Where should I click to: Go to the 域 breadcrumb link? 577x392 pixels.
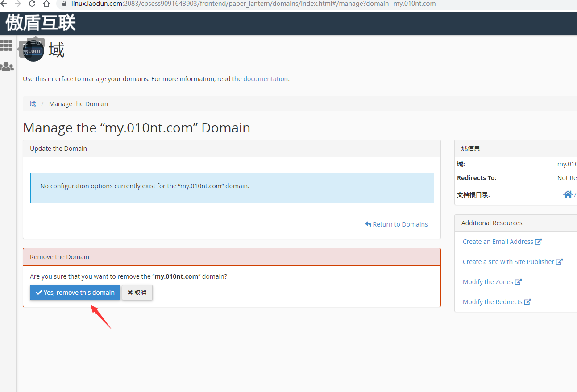(33, 104)
